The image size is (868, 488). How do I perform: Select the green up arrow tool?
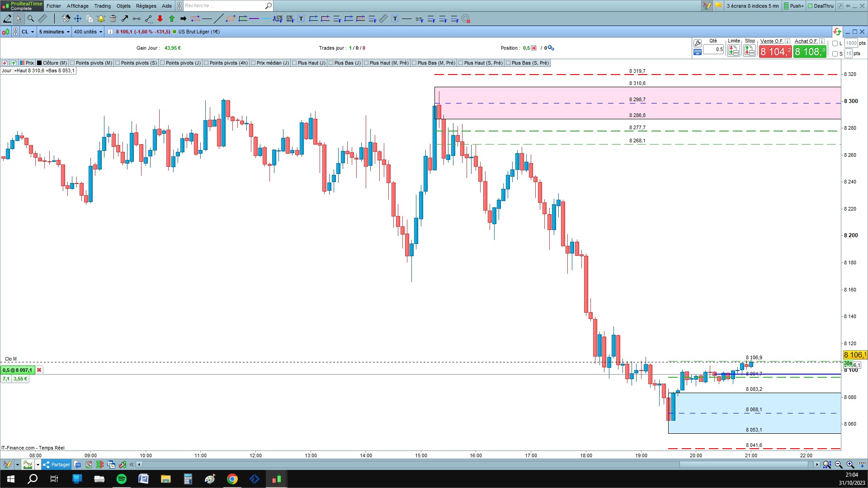click(x=172, y=19)
